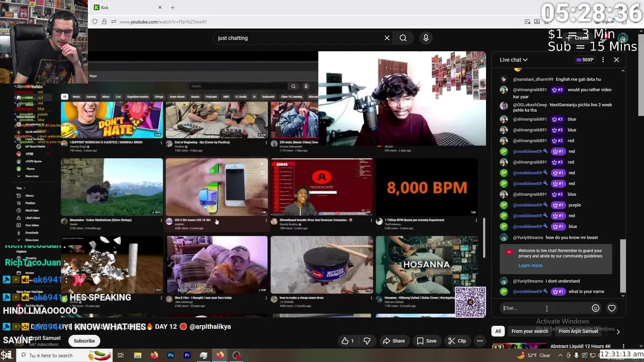Click chat scrollbar up arrow

pyautogui.click(x=623, y=71)
